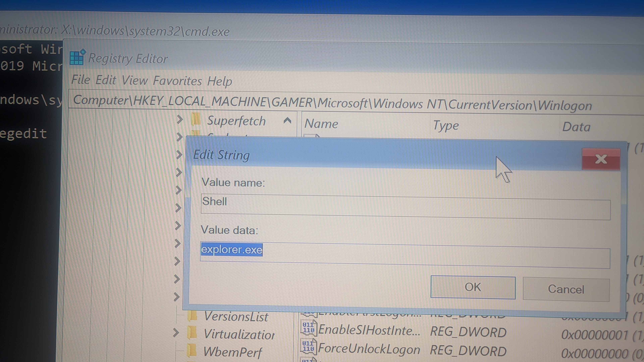The image size is (644, 362).
Task: Open the File menu
Action: point(80,80)
